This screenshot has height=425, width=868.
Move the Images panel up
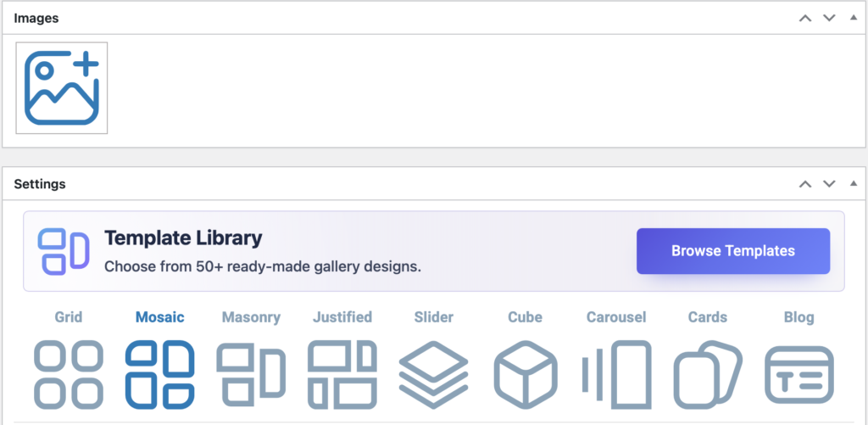click(x=805, y=18)
